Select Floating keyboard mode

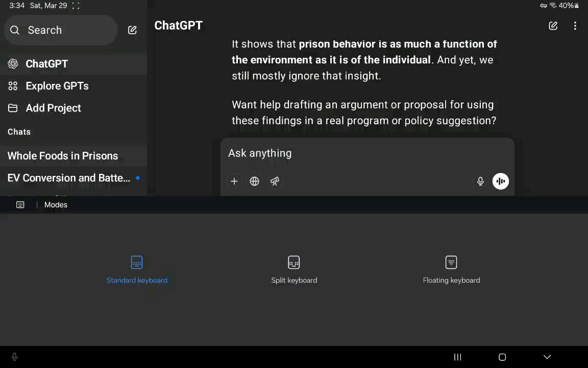click(x=451, y=270)
